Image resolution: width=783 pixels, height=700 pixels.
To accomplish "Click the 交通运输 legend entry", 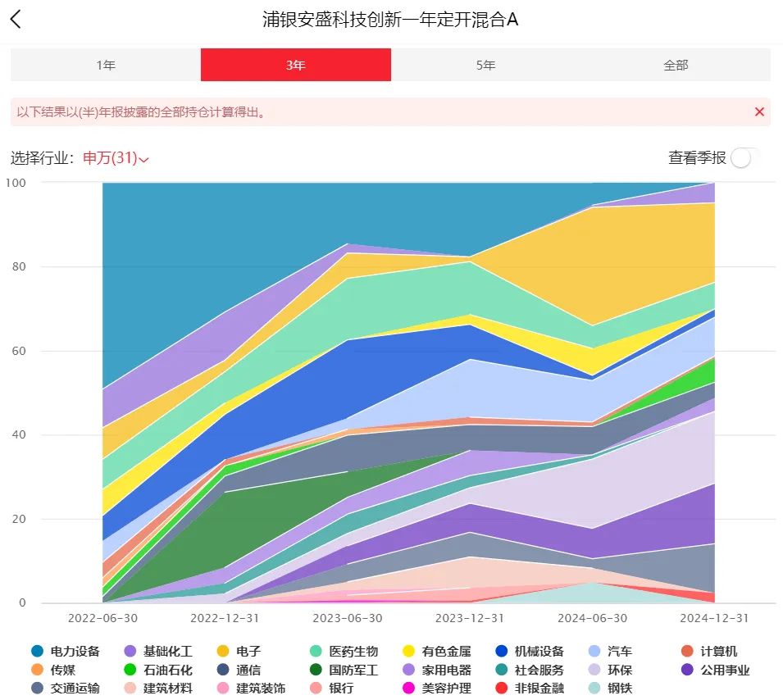I will [x=66, y=688].
